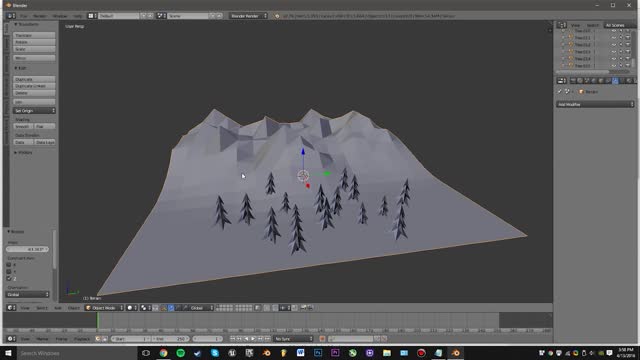Screen dimensions: 640x360
Task: Open the scene browse icon in header
Action: 162,16
